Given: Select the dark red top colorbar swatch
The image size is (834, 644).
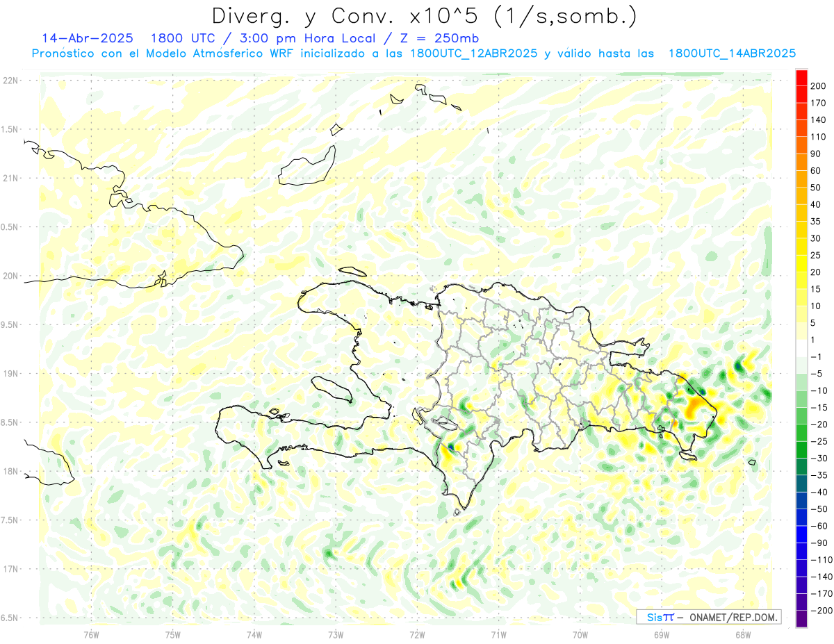Looking at the screenshot, I should pyautogui.click(x=801, y=78).
